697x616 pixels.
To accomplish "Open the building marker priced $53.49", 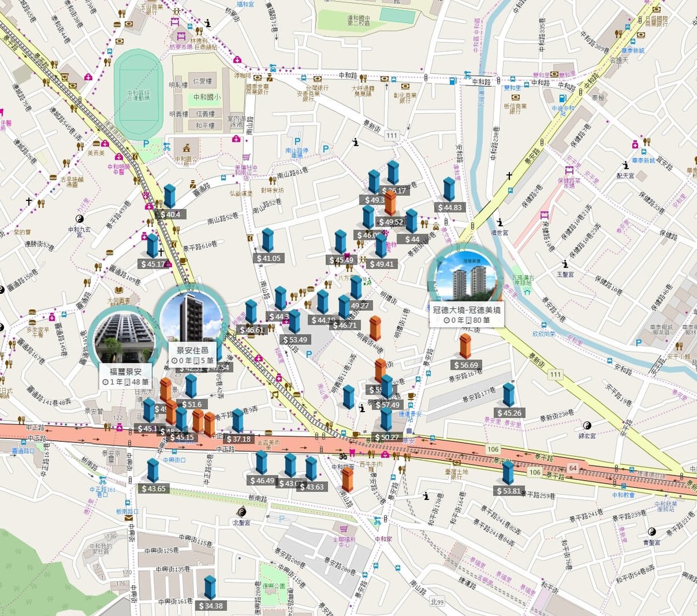I will [x=294, y=322].
